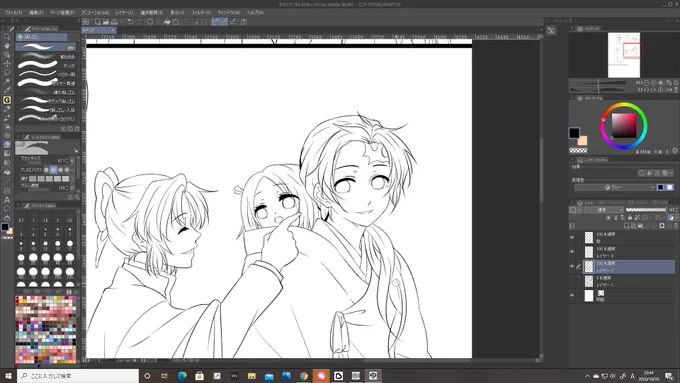Image resolution: width=680 pixels, height=383 pixels.
Task: Select the Text tool with A icon
Action: pyautogui.click(x=7, y=200)
